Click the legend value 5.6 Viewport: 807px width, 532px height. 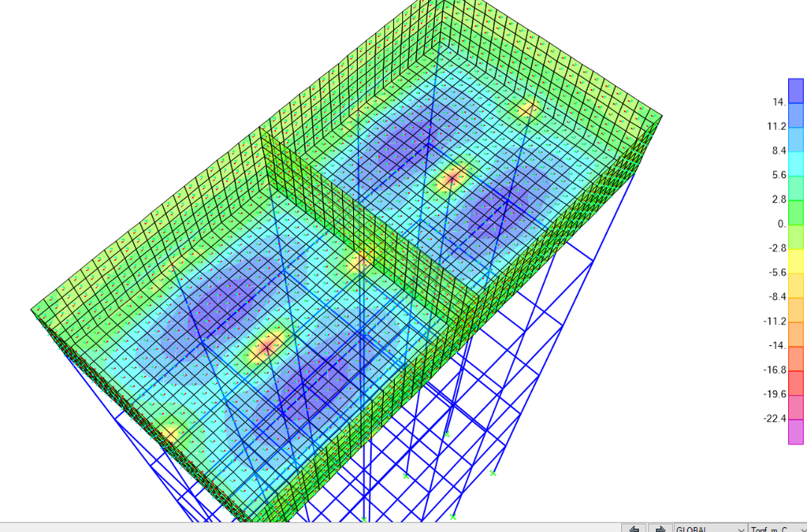[779, 176]
